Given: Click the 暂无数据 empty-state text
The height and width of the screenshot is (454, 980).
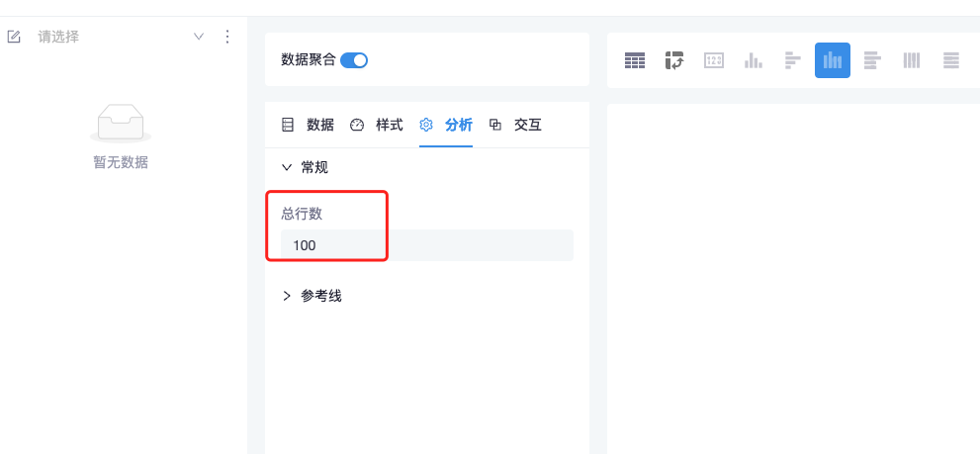Looking at the screenshot, I should click(x=121, y=162).
